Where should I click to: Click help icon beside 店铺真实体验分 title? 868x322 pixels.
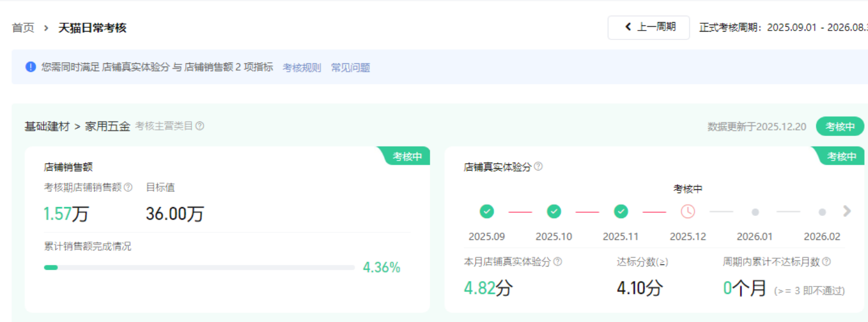[x=538, y=166]
